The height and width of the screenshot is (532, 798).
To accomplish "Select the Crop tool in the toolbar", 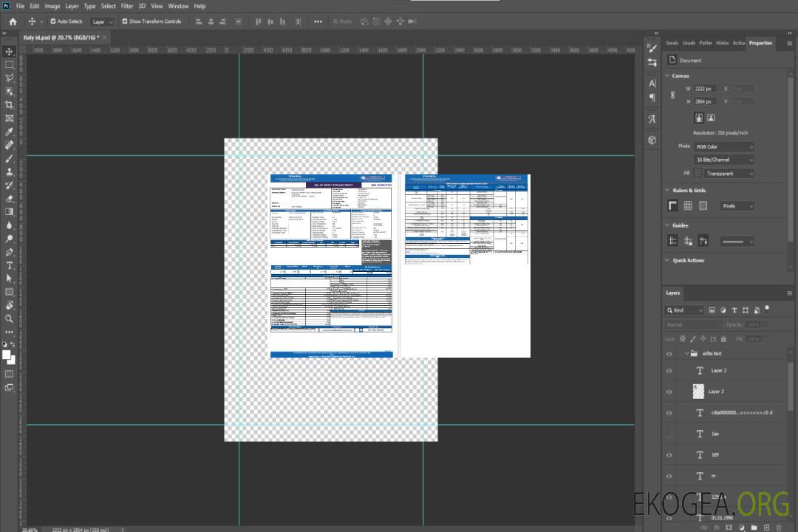I will tap(10, 105).
